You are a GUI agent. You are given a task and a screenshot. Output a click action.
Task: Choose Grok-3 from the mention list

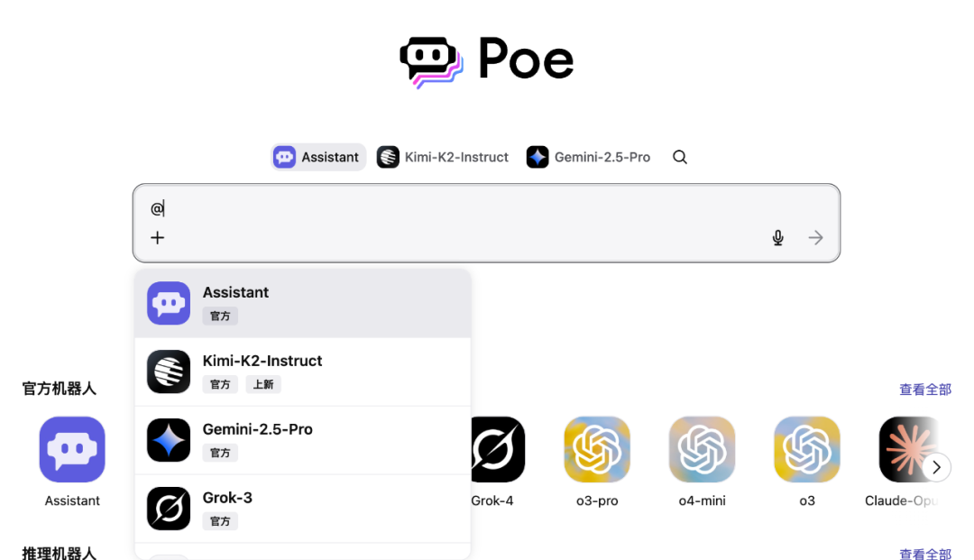[302, 509]
